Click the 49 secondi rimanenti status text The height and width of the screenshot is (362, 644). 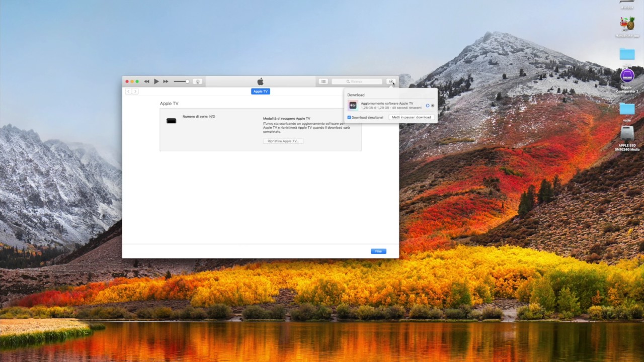click(406, 108)
